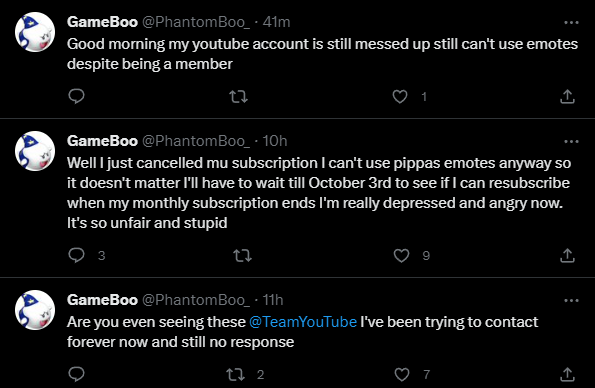The width and height of the screenshot is (595, 388).
Task: Share the @TeamYouTube complaint tweet
Action: (x=567, y=375)
